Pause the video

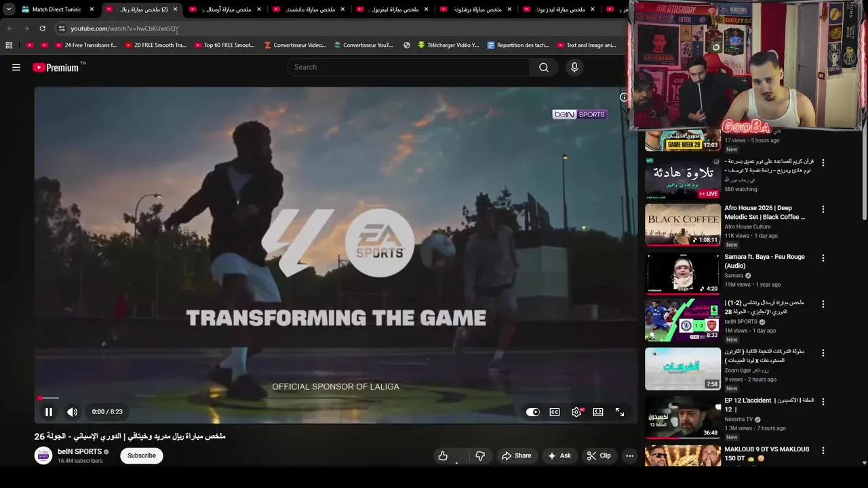click(49, 411)
